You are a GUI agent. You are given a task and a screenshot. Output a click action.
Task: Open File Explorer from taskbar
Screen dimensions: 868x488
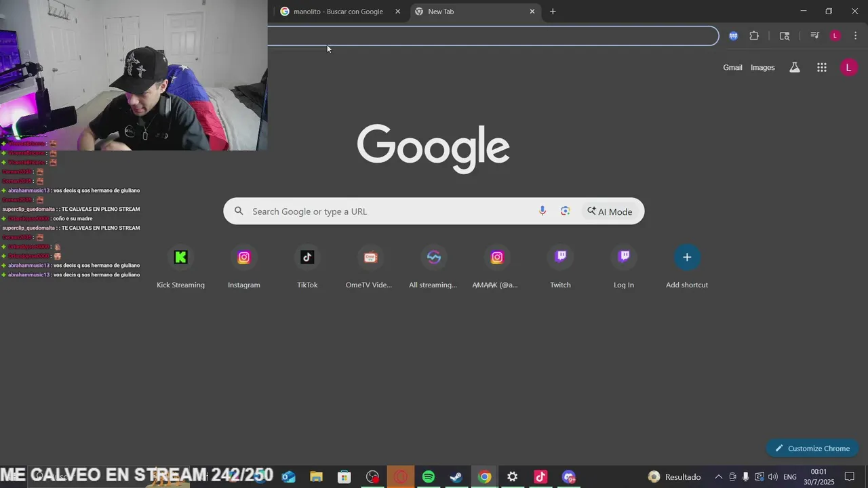pos(316,477)
